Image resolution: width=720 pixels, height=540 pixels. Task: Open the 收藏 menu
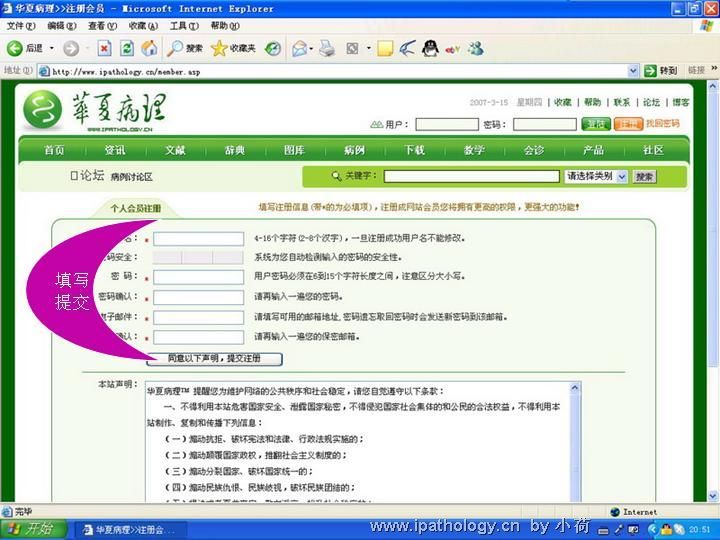click(x=143, y=26)
